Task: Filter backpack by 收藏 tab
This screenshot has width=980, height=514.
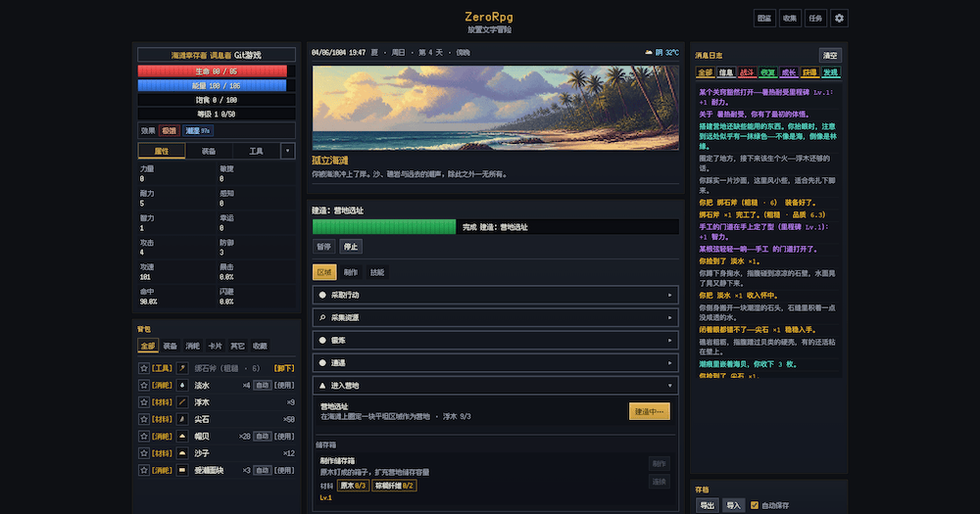Action: (260, 346)
